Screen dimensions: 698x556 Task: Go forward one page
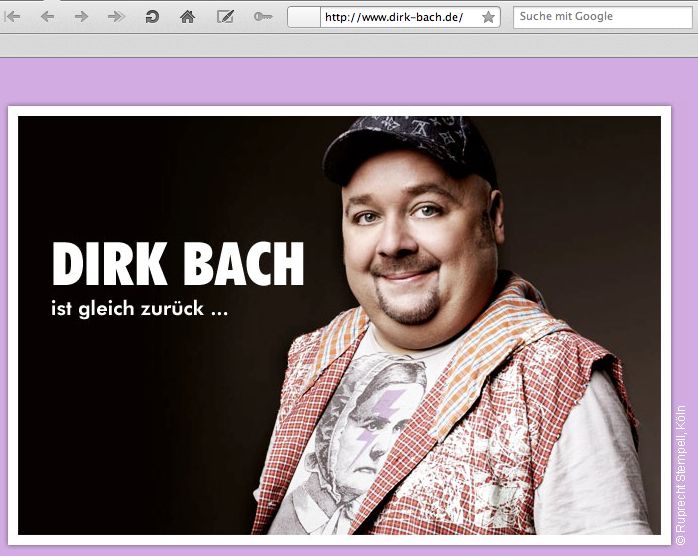[x=81, y=17]
